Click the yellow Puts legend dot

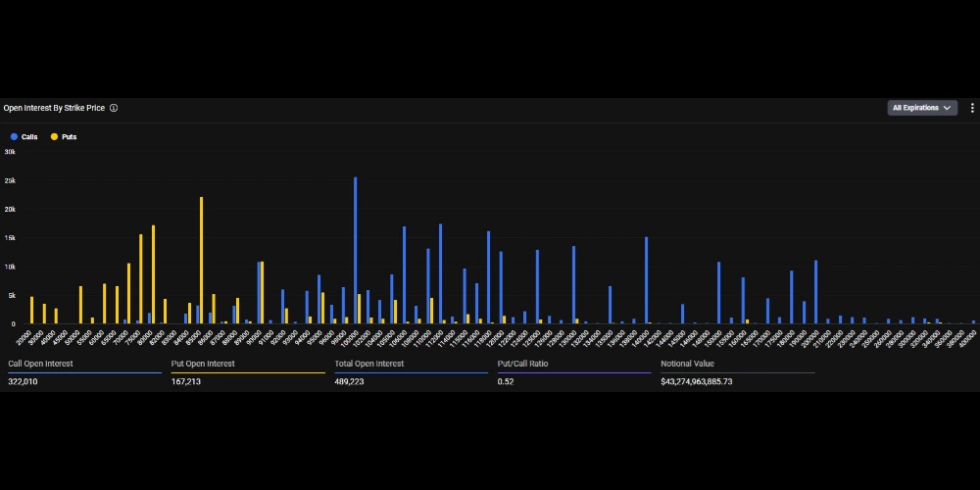[54, 136]
